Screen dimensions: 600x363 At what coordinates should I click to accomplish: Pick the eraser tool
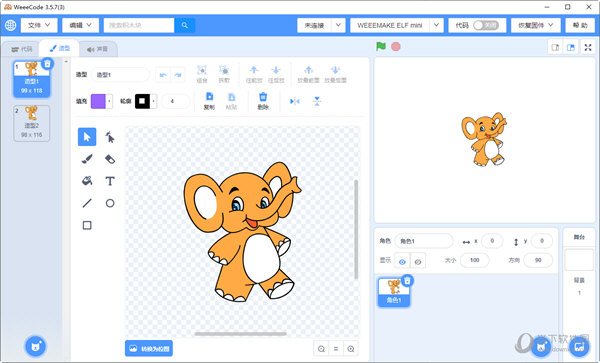click(x=110, y=159)
